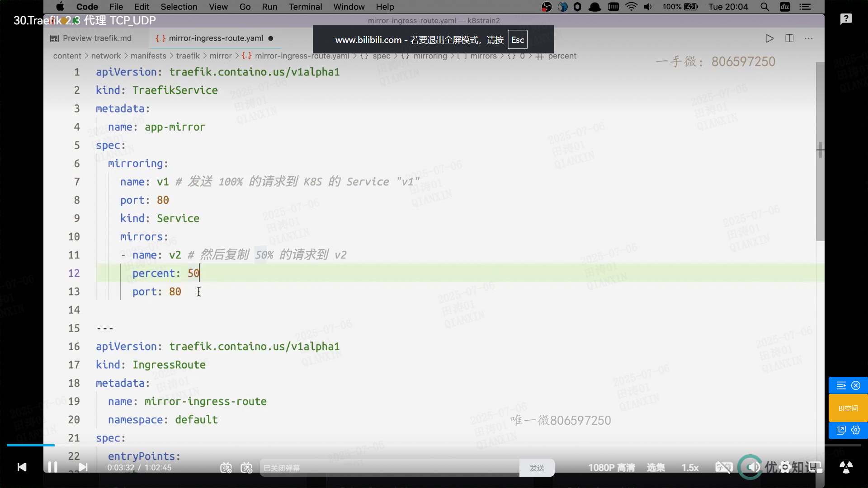Skip to the next video
Viewport: 868px width, 488px height.
[x=83, y=467]
